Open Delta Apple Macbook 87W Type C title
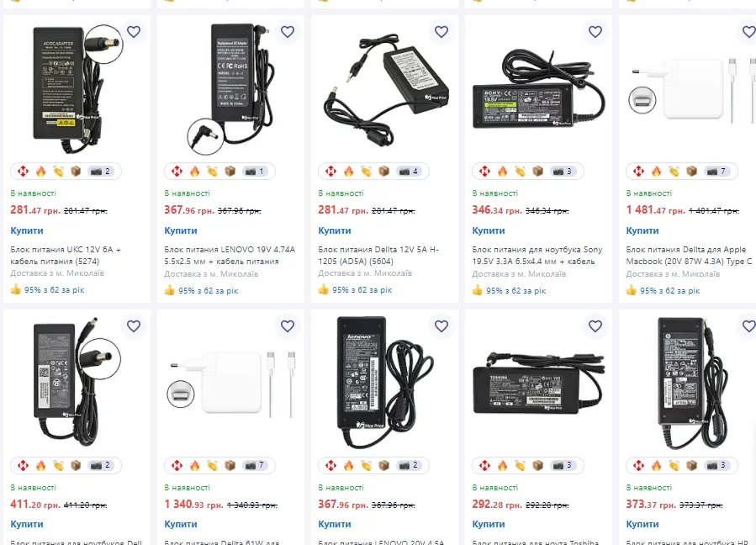The height and width of the screenshot is (545, 756). click(689, 255)
